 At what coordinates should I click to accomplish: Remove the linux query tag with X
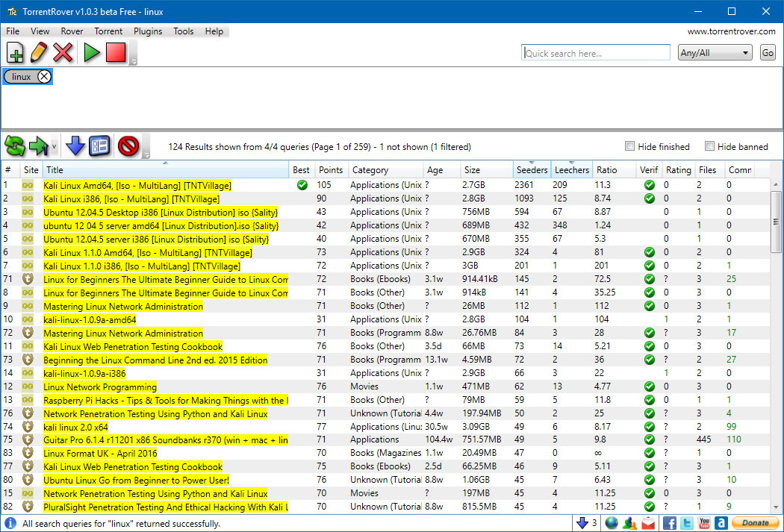[x=44, y=77]
